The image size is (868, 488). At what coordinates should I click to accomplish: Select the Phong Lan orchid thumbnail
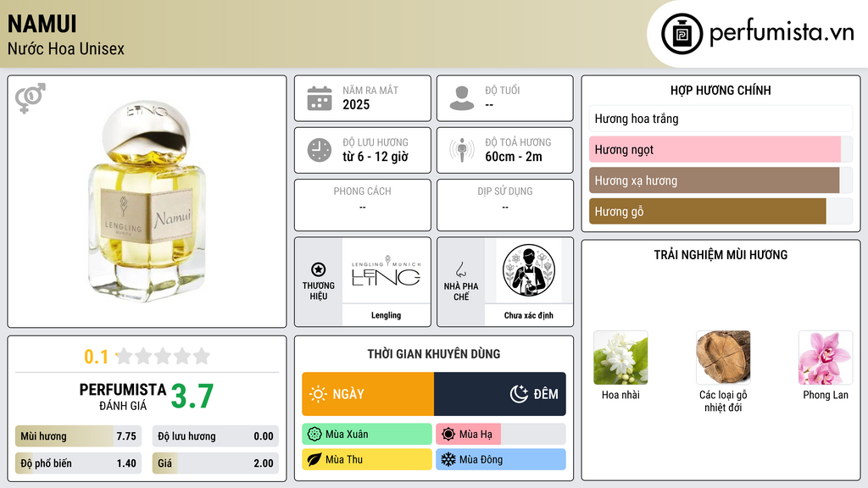(x=826, y=358)
